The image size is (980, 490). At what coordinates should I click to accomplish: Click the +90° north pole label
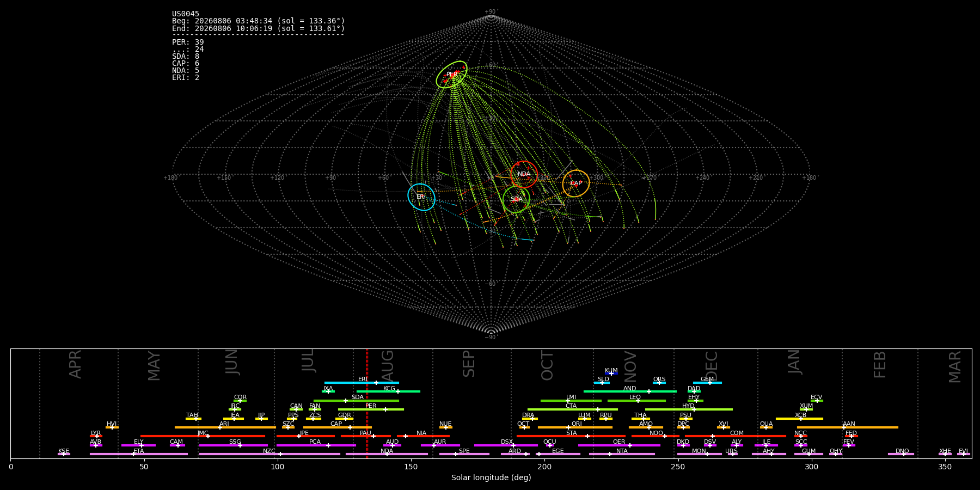click(491, 12)
